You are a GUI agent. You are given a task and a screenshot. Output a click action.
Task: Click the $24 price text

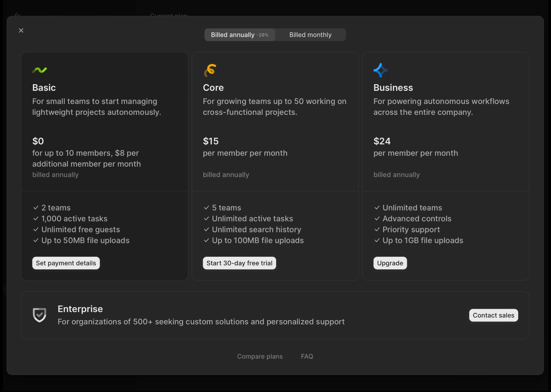pos(382,141)
